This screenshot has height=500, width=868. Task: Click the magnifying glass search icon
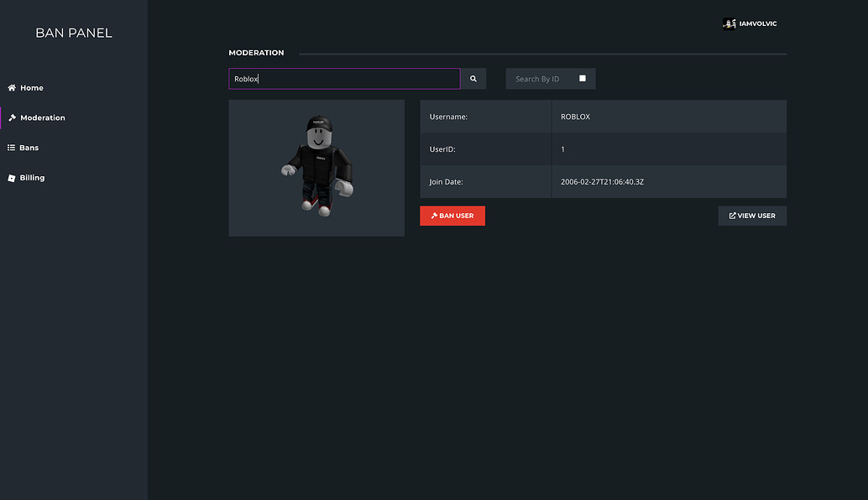[x=473, y=78]
